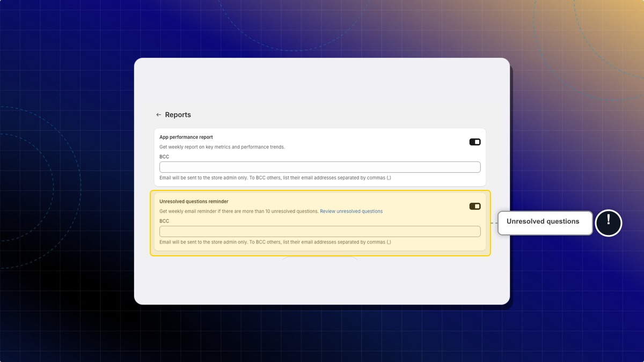
Task: Click the BCC help text in App performance report
Action: 275,178
